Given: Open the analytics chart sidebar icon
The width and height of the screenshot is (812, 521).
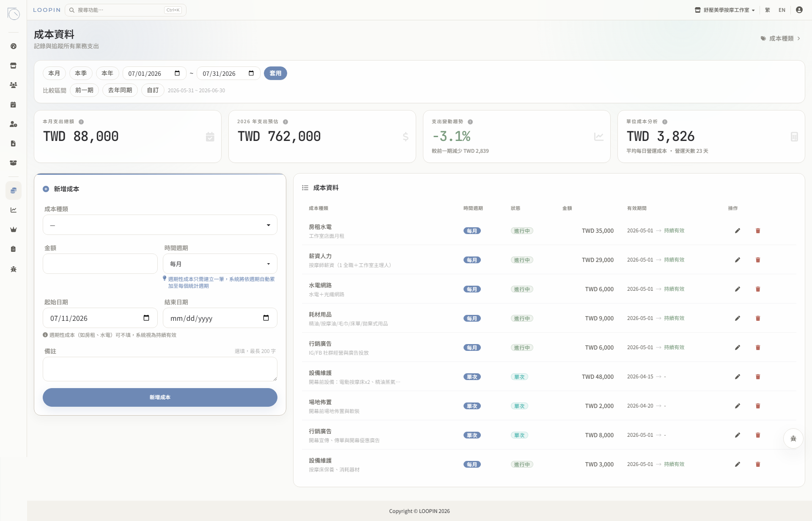Looking at the screenshot, I should tap(14, 210).
